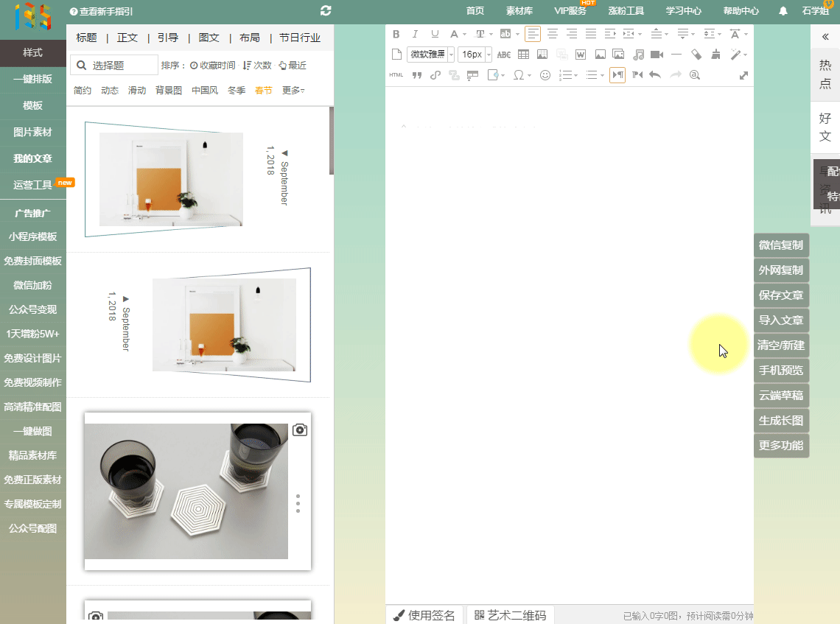Viewport: 840px width, 624px height.
Task: Click the eraser clear-format icon
Action: pos(696,55)
